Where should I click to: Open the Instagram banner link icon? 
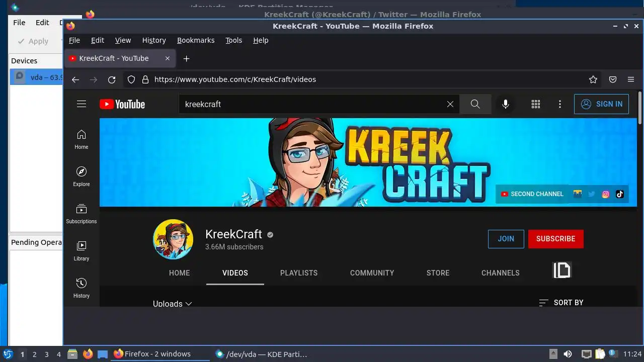click(606, 194)
